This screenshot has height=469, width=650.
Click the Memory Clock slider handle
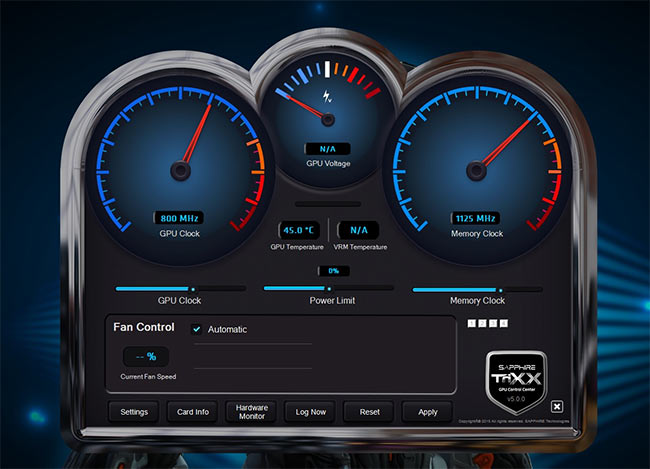500,289
